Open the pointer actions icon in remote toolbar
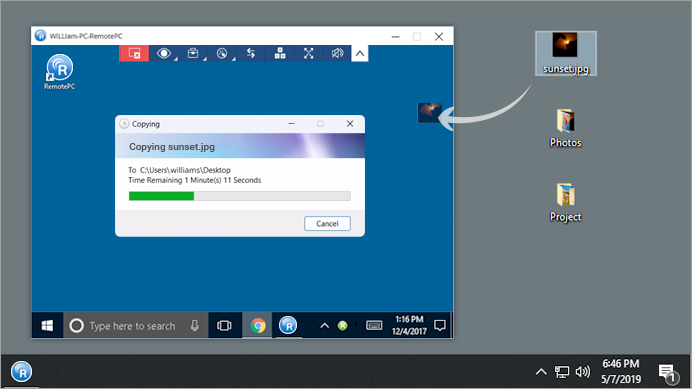 coord(222,54)
